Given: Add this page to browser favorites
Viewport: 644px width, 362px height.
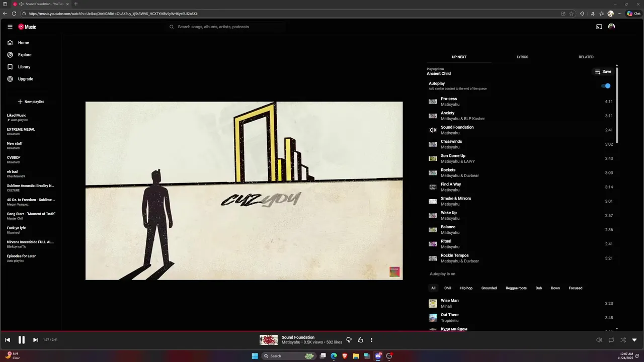Looking at the screenshot, I should (x=572, y=14).
